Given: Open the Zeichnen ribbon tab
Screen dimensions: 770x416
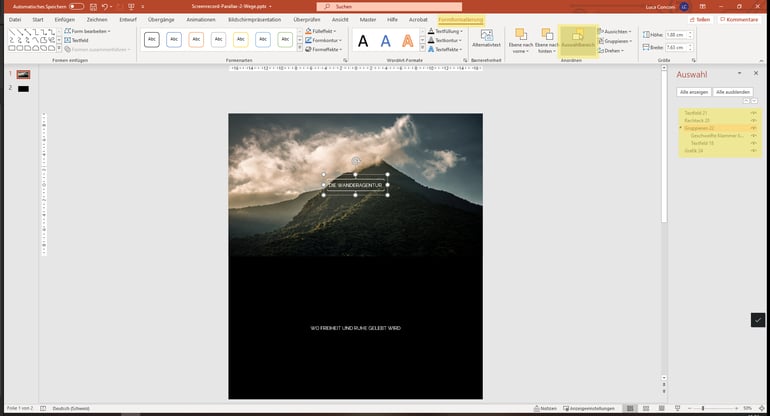Looking at the screenshot, I should (97, 20).
